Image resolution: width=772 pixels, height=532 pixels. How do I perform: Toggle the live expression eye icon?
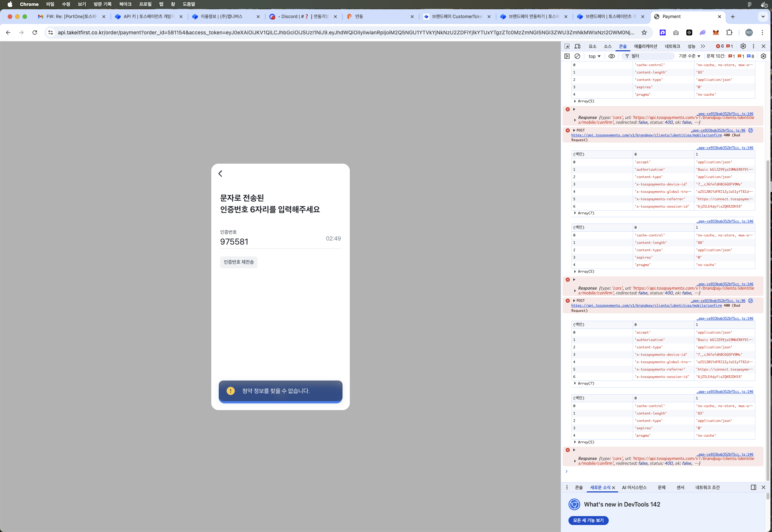pos(612,56)
